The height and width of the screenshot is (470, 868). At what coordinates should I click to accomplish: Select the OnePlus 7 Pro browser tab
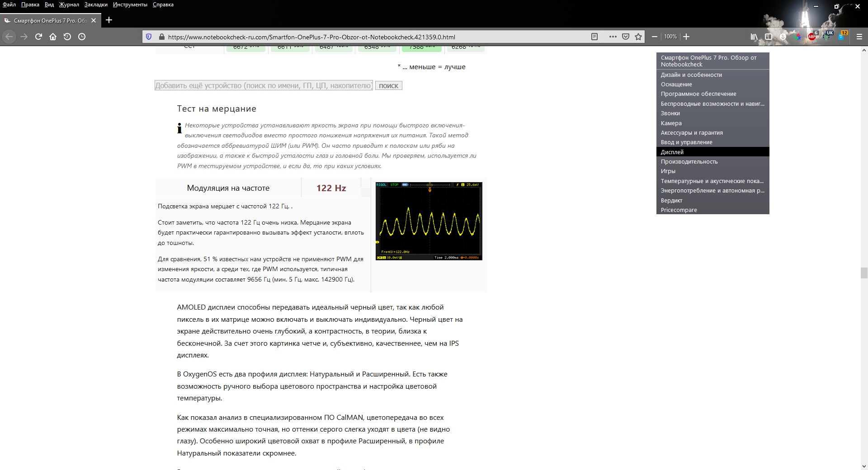point(50,20)
